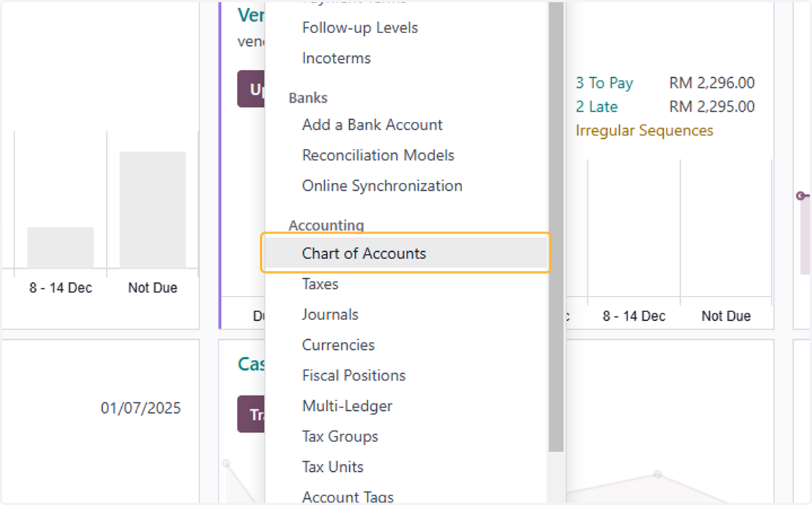This screenshot has height=505, width=812.
Task: Click RM 2,295.00 late amount
Action: (x=712, y=107)
